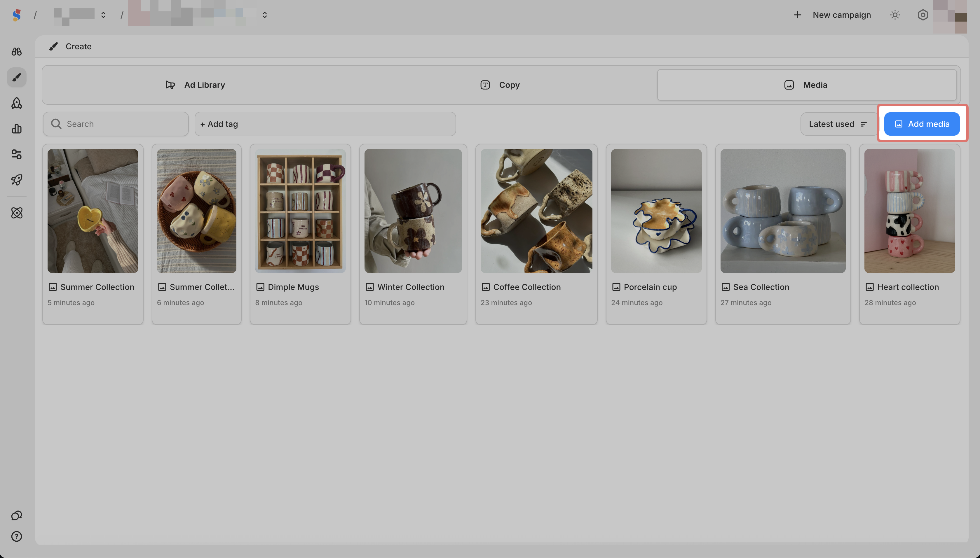The image size is (980, 558).
Task: Click the binoculars icon in sidebar
Action: click(x=16, y=52)
